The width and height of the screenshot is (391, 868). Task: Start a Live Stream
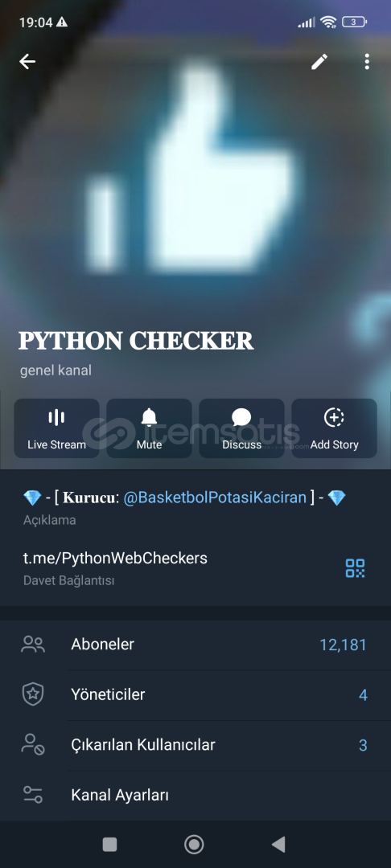pos(56,428)
